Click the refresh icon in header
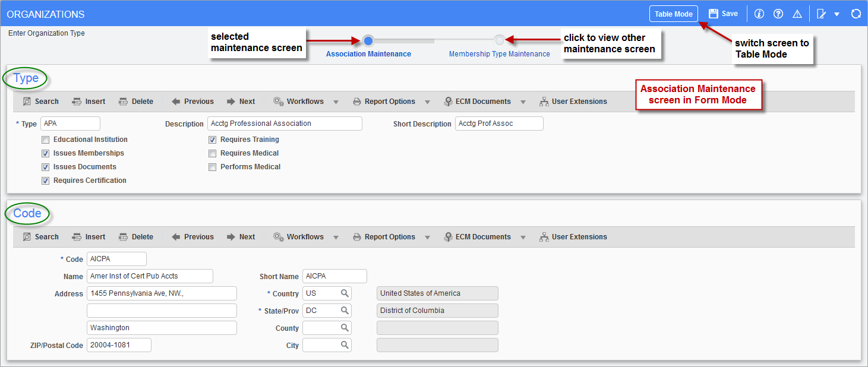 coord(856,14)
